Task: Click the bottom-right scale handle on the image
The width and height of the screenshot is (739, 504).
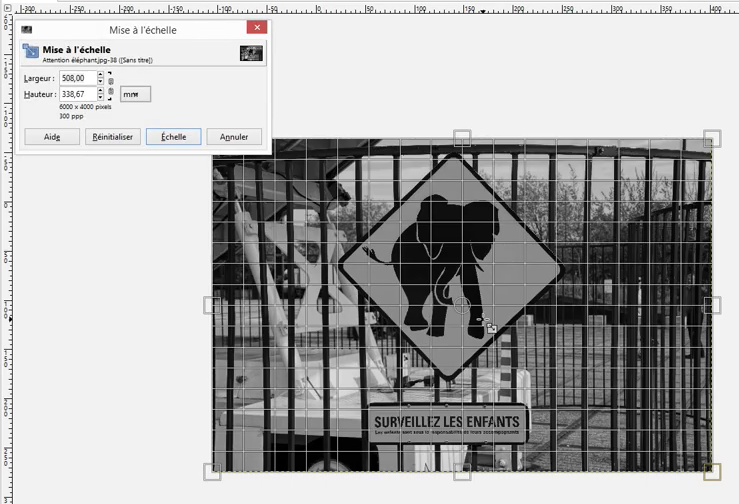Action: [x=711, y=471]
